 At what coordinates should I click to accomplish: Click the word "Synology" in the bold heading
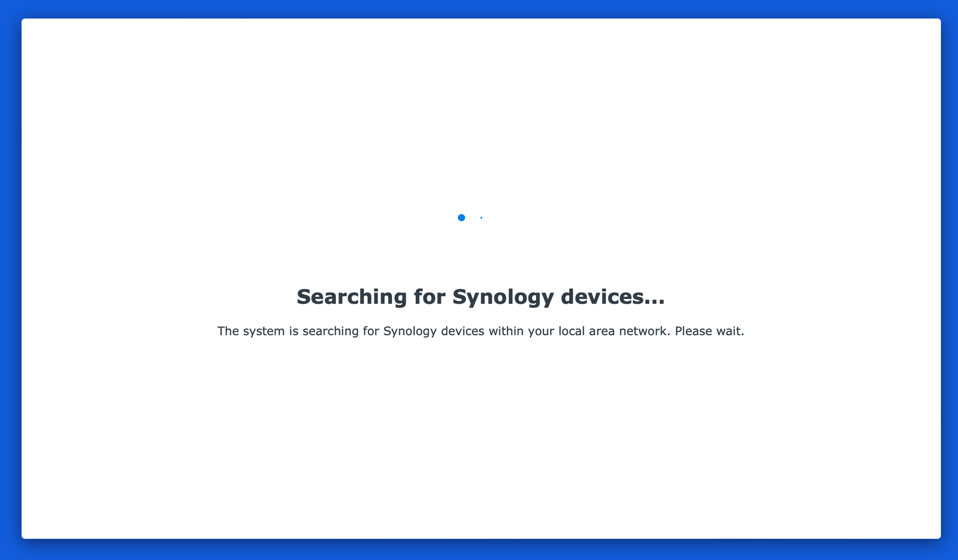point(503,297)
